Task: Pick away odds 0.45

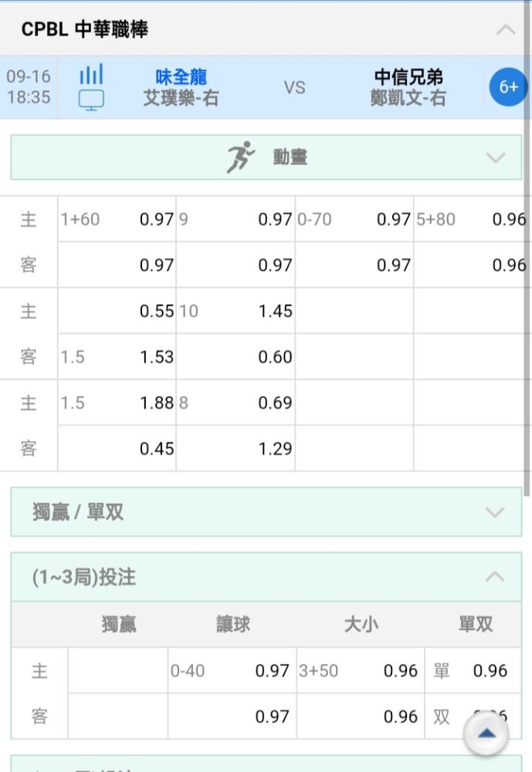Action: 117,449
